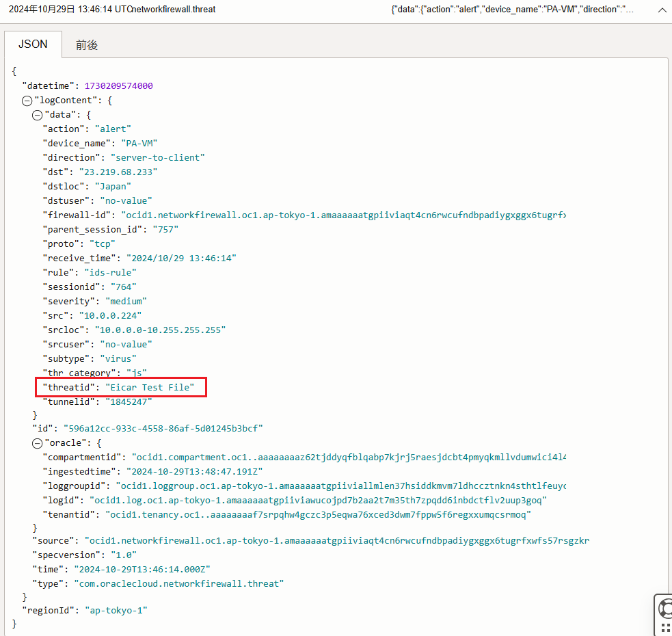The height and width of the screenshot is (636, 672).
Task: Click the truncated data summary in header
Action: 512,10
